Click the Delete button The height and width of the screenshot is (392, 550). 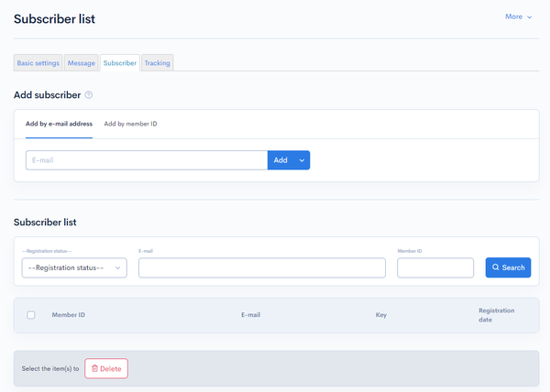point(106,368)
